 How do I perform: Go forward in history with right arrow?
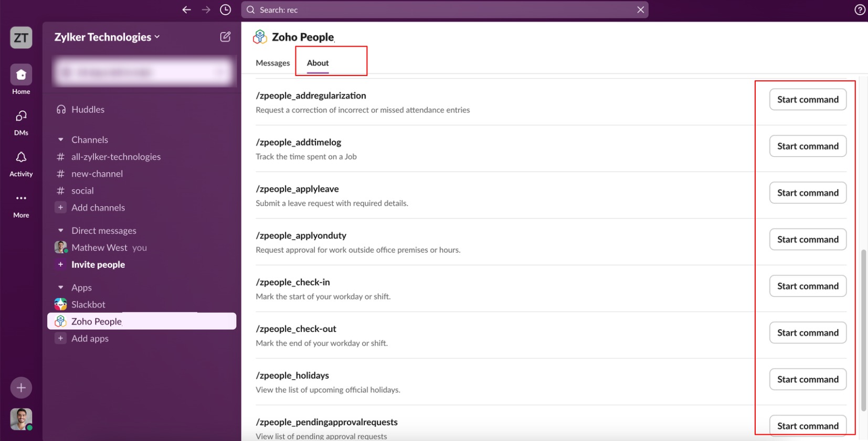(206, 10)
